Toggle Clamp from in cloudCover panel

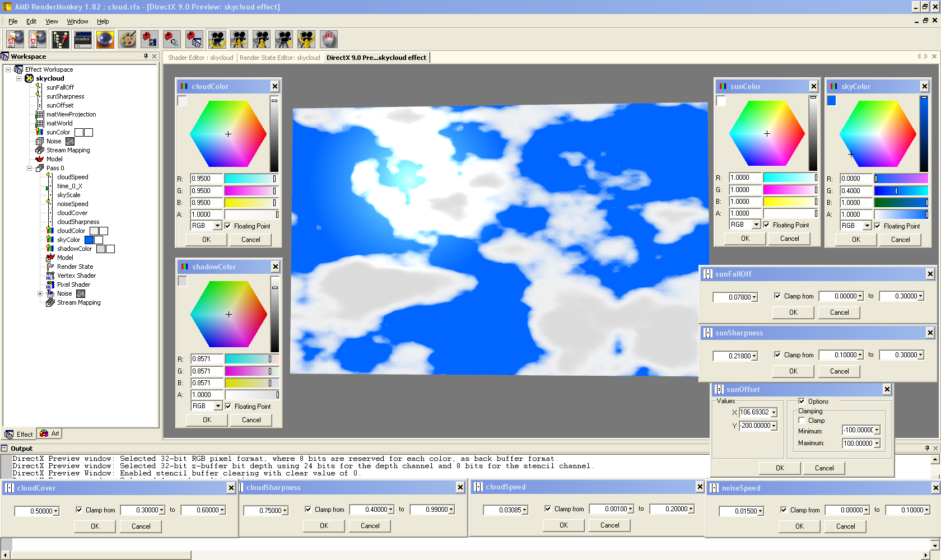pyautogui.click(x=79, y=510)
